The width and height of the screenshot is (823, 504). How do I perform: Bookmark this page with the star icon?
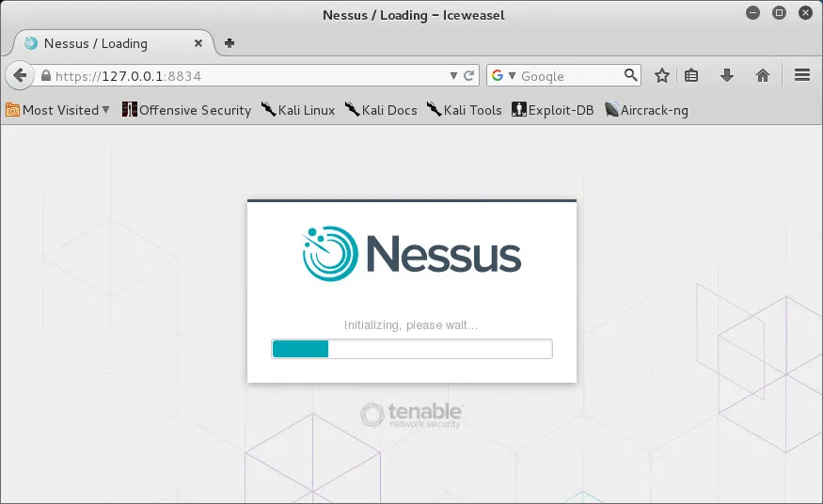pyautogui.click(x=662, y=75)
